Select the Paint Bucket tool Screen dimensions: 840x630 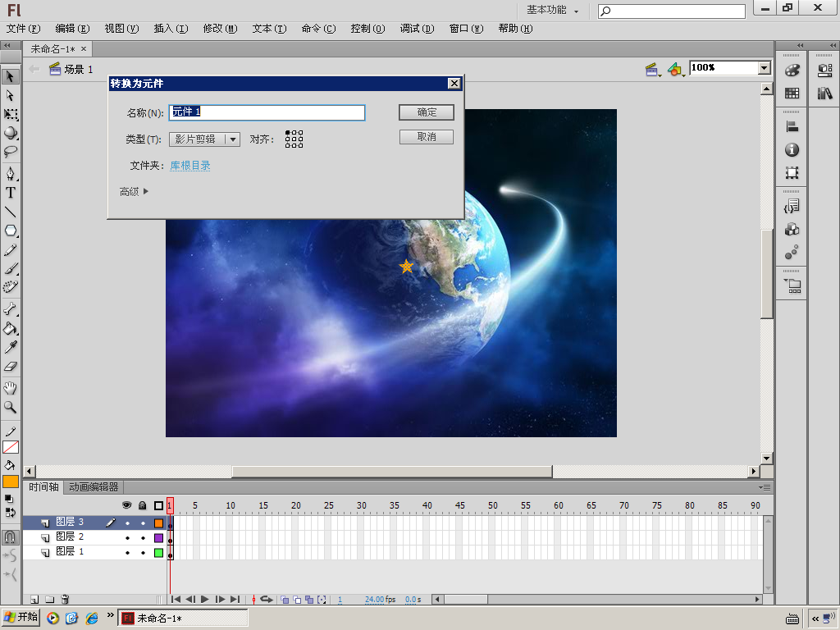click(x=11, y=328)
